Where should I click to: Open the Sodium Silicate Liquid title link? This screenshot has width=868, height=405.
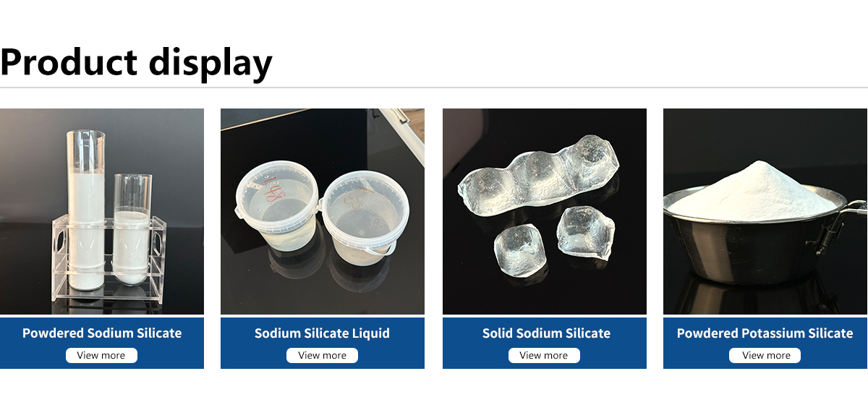323,333
